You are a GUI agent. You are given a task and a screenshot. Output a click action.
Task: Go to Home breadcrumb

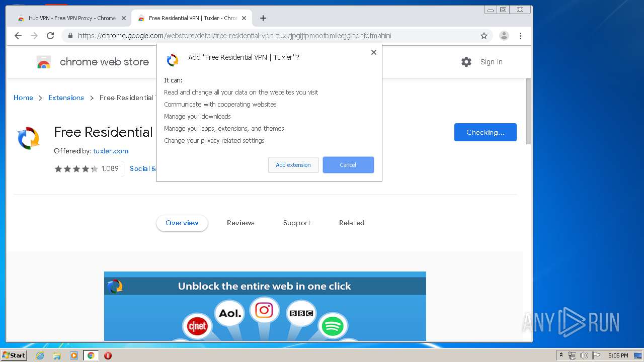coord(23,98)
